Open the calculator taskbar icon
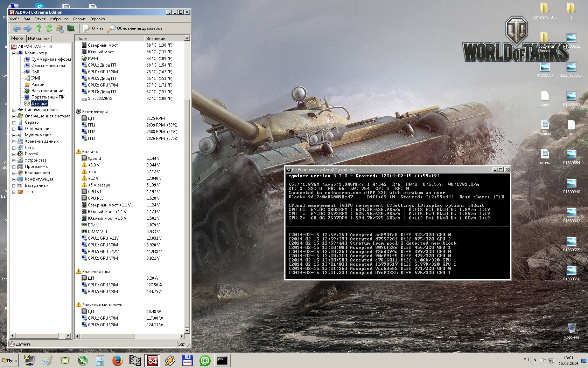Viewport: 588px width, 368px height. click(x=100, y=361)
